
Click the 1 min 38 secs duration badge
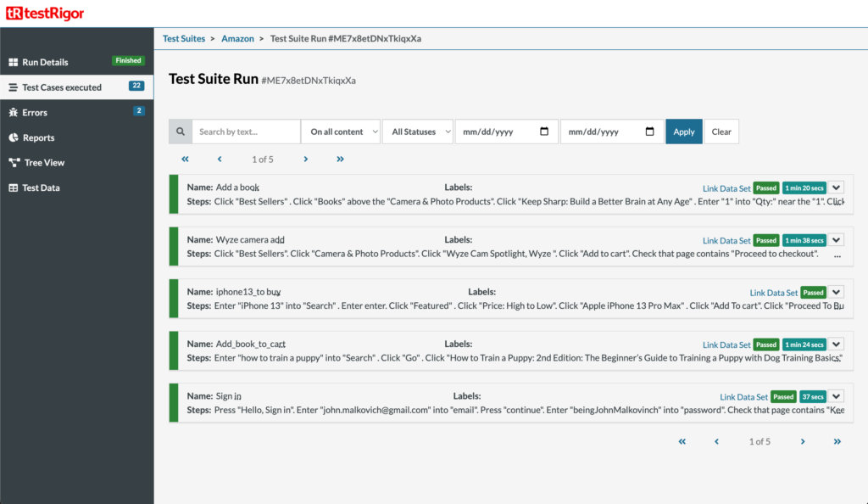804,240
